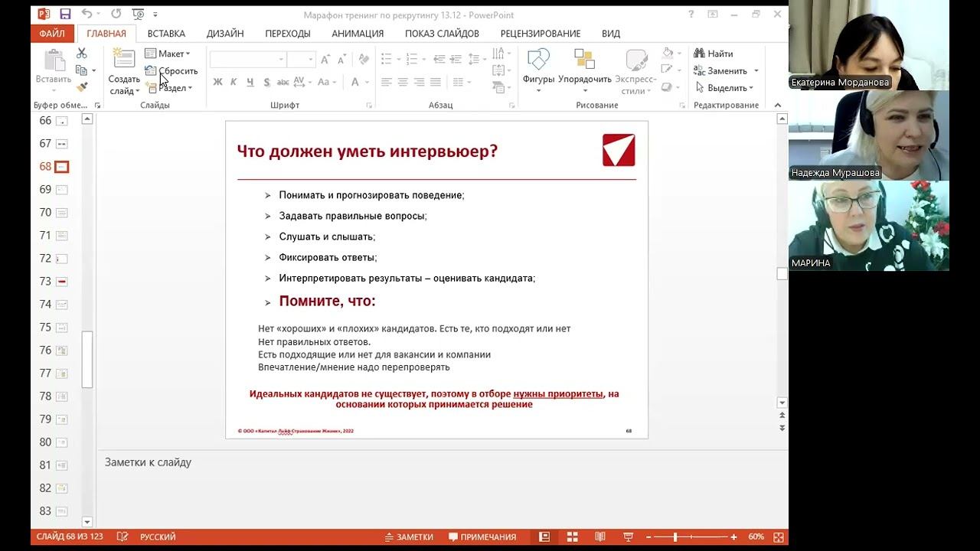Select slide 73 thumbnail
The width and height of the screenshot is (980, 551).
(x=62, y=282)
